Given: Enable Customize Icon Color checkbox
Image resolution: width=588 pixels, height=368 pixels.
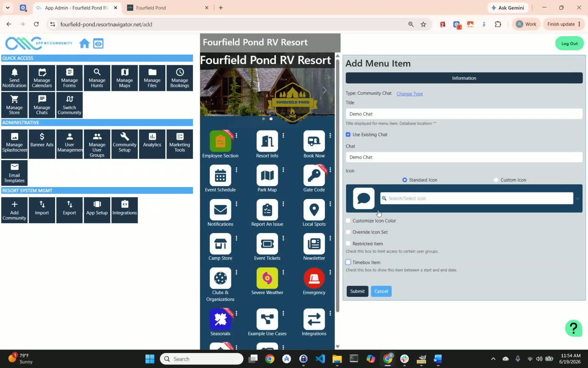Looking at the screenshot, I should [348, 221].
